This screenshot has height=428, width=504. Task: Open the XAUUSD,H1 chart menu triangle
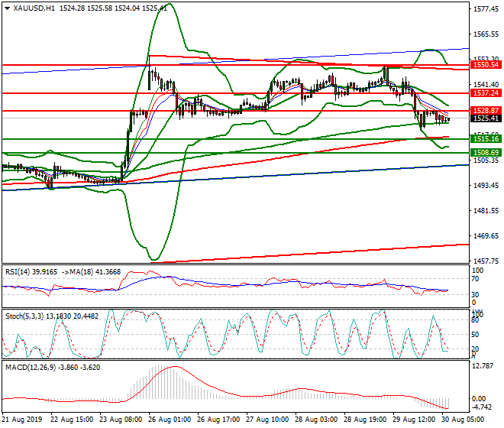click(x=8, y=8)
